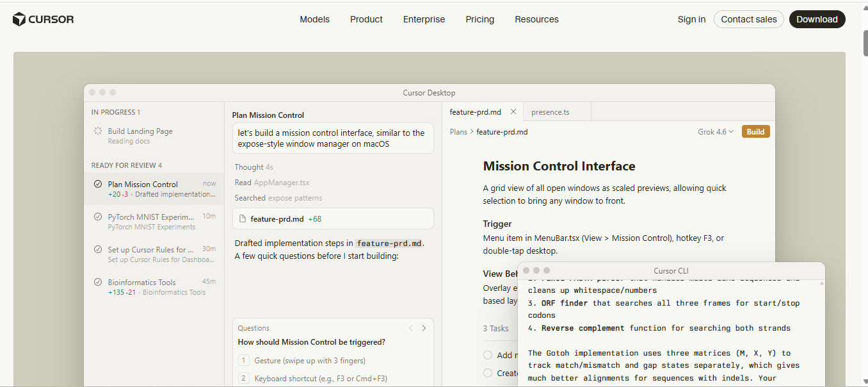Click the mission control prompt message box
Viewport: 868px width, 387px height.
333,138
